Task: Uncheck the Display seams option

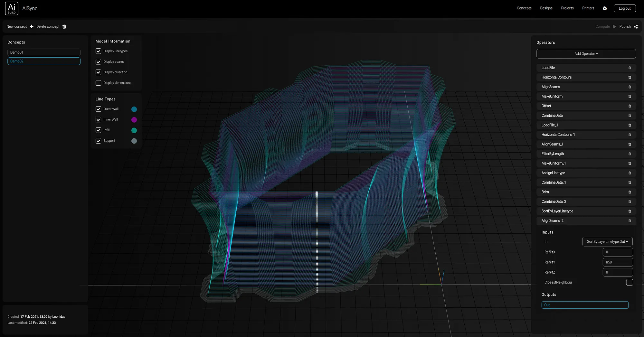Action: click(x=98, y=61)
